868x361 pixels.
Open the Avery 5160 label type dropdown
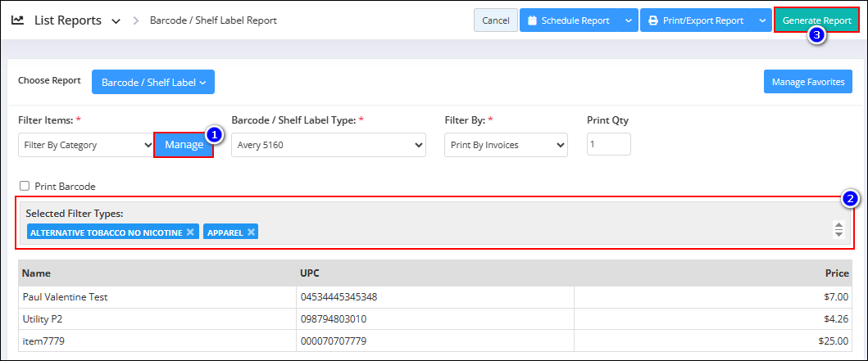click(329, 145)
